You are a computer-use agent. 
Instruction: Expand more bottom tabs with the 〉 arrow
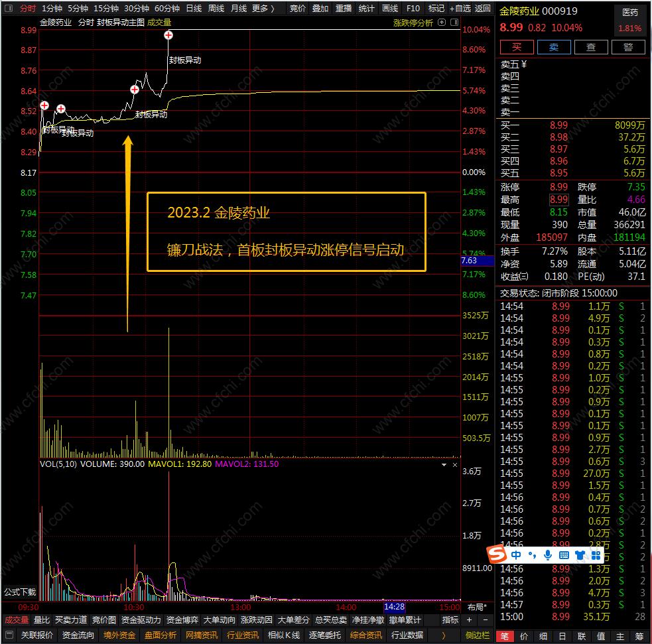pos(443,635)
